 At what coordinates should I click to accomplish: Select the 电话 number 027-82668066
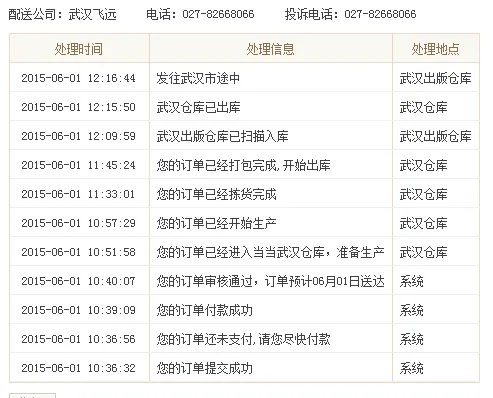coord(218,14)
